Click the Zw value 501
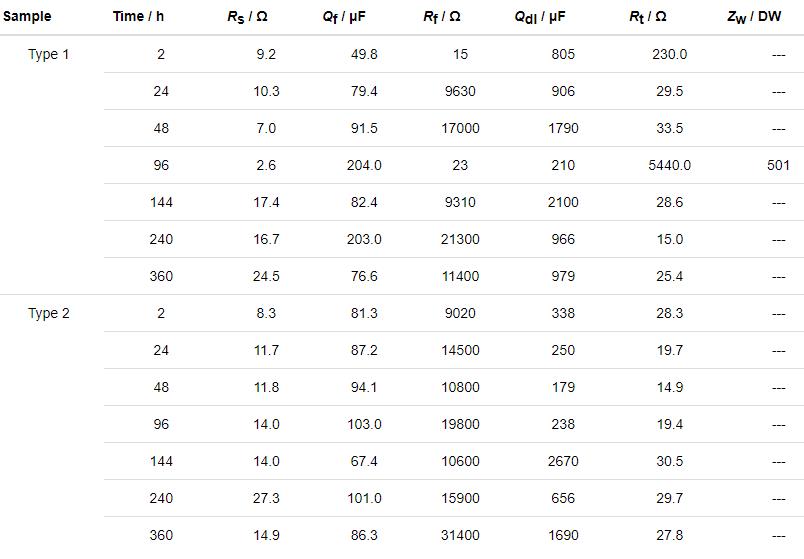Viewport: 804px width, 559px height. point(778,165)
